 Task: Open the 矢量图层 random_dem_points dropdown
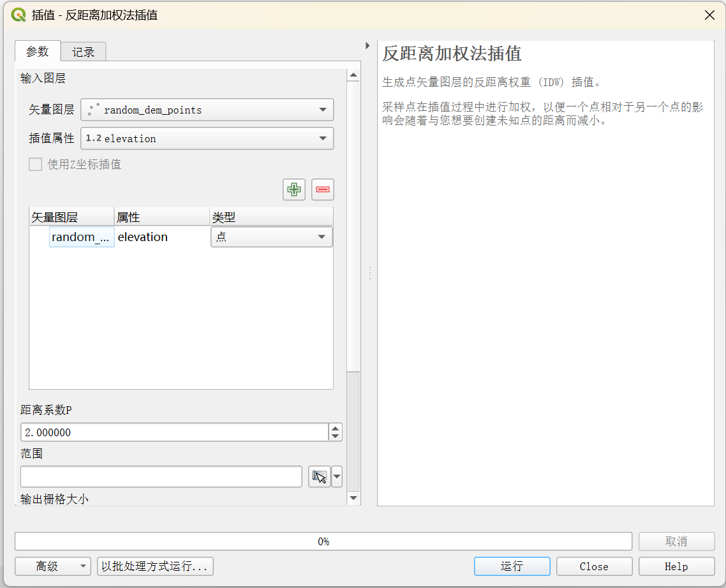point(207,110)
